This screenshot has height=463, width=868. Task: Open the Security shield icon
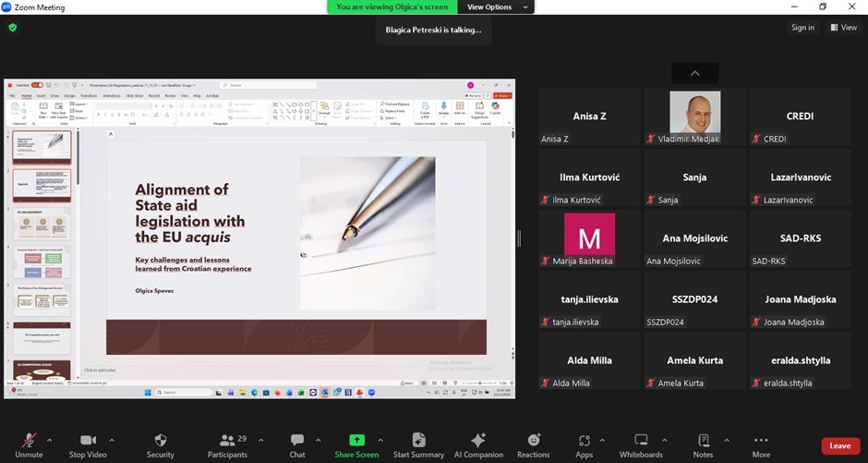[160, 441]
